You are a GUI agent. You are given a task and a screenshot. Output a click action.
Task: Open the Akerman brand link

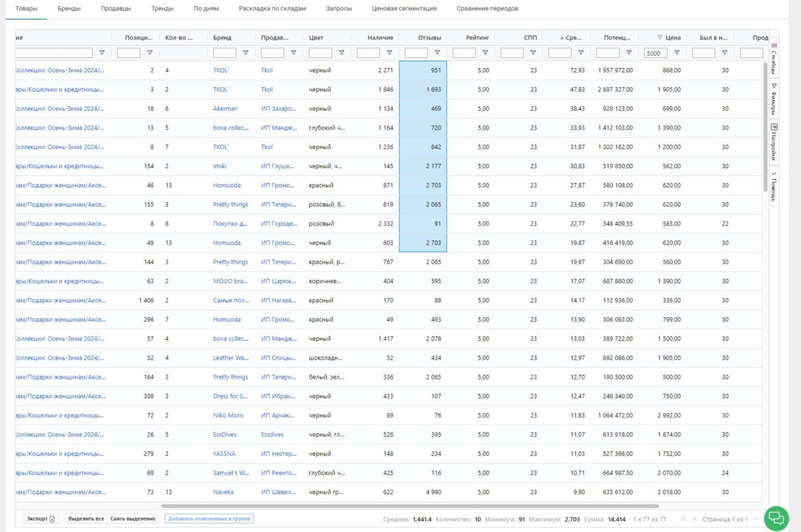225,109
